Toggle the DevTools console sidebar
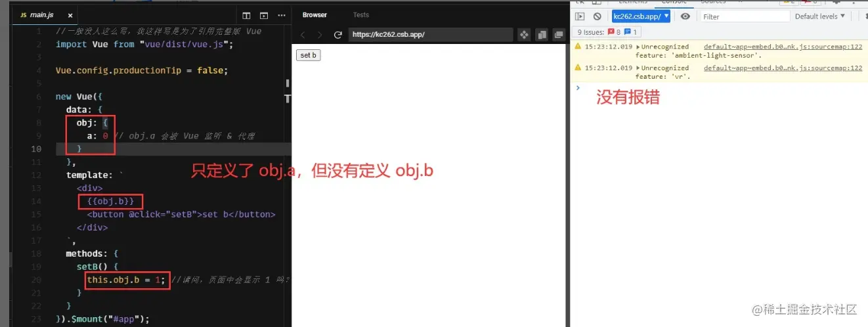The height and width of the screenshot is (327, 868). pos(580,16)
